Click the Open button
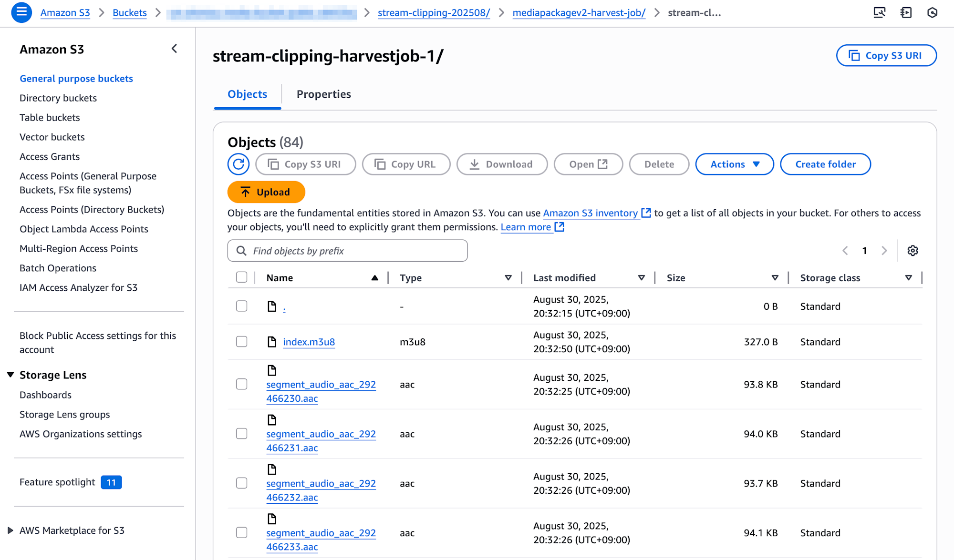The image size is (954, 560). point(588,164)
